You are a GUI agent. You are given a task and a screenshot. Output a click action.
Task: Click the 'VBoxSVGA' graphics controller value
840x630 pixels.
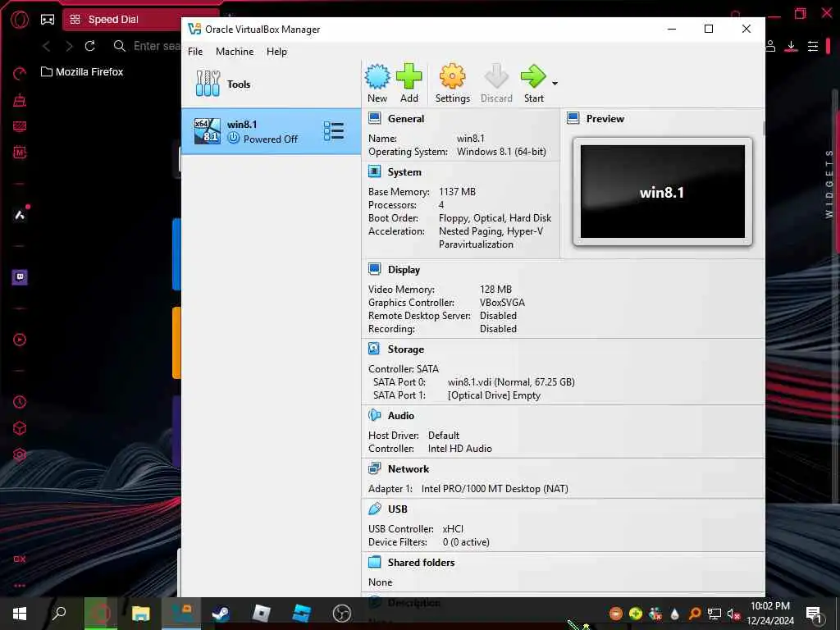coord(502,302)
